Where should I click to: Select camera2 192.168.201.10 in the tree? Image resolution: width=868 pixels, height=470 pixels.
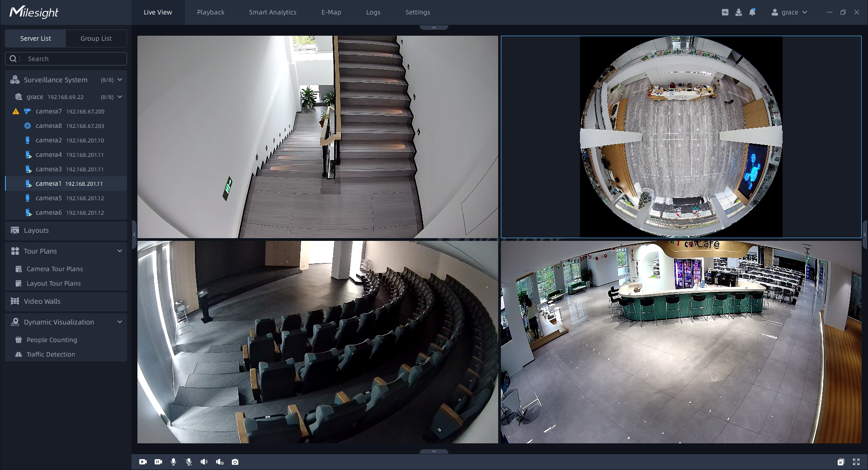[x=66, y=140]
